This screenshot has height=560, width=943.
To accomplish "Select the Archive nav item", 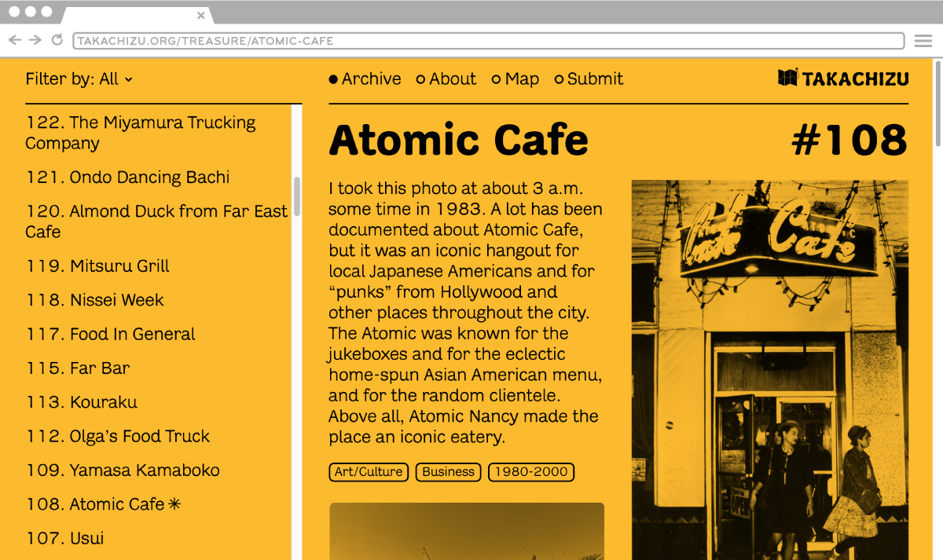I will click(x=365, y=79).
